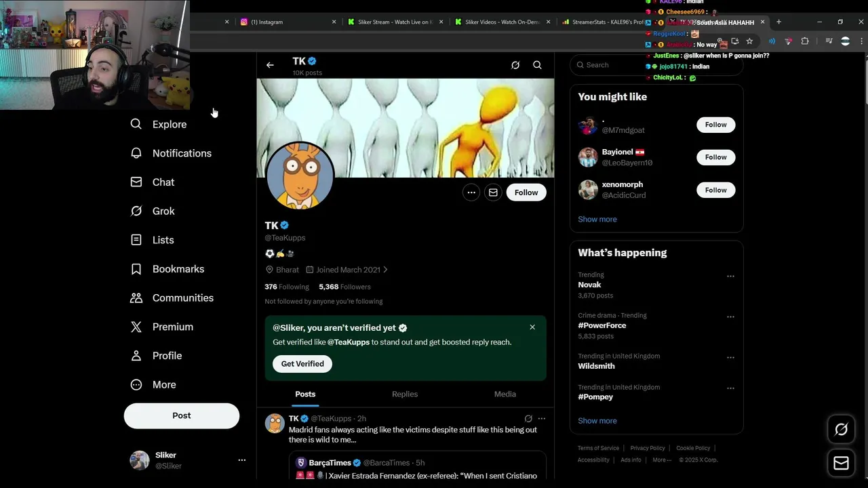
Task: Follow the @M7mdgoat account
Action: 715,125
